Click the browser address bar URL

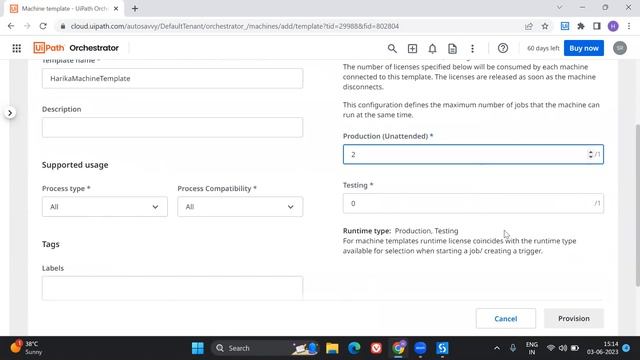235,26
